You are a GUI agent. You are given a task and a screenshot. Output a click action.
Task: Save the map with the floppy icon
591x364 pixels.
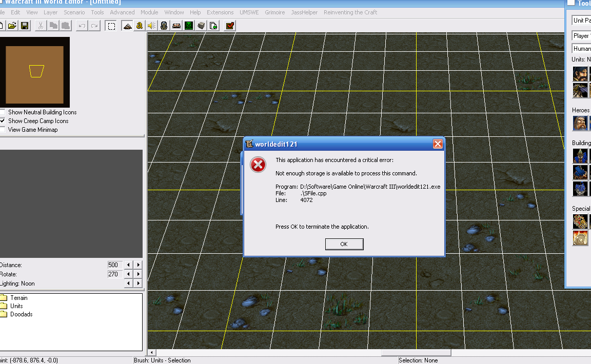25,26
